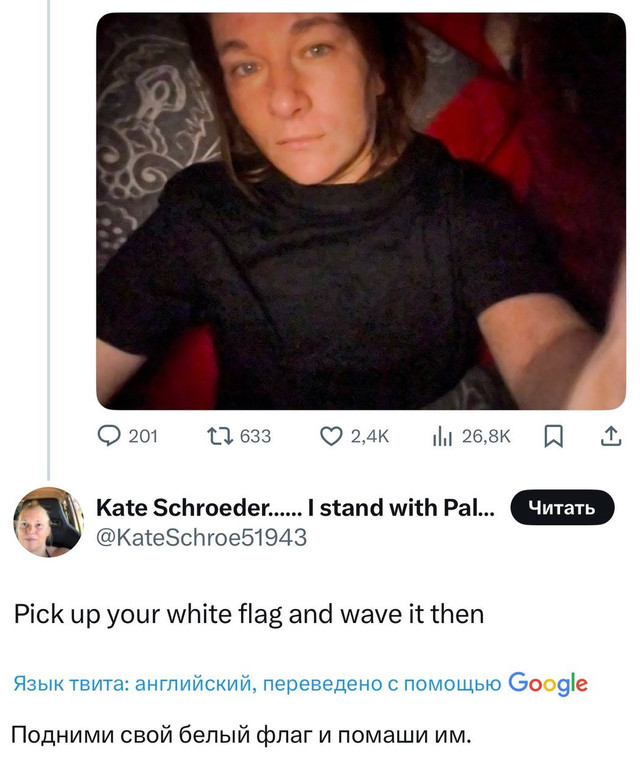Viewport: 640px width, 782px height.
Task: Click the @KateSchroe51943 handle
Action: click(201, 538)
